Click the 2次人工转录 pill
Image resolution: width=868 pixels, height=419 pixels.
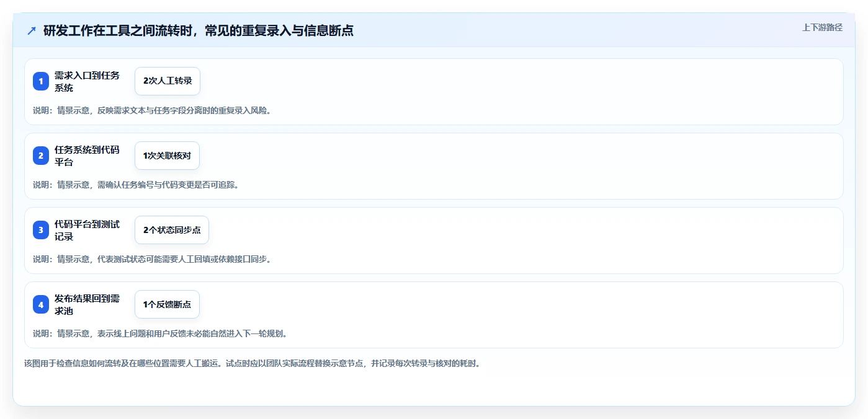tap(168, 81)
